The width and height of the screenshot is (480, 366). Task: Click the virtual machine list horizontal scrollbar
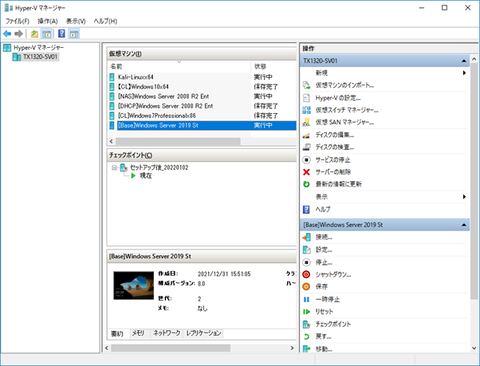click(178, 141)
